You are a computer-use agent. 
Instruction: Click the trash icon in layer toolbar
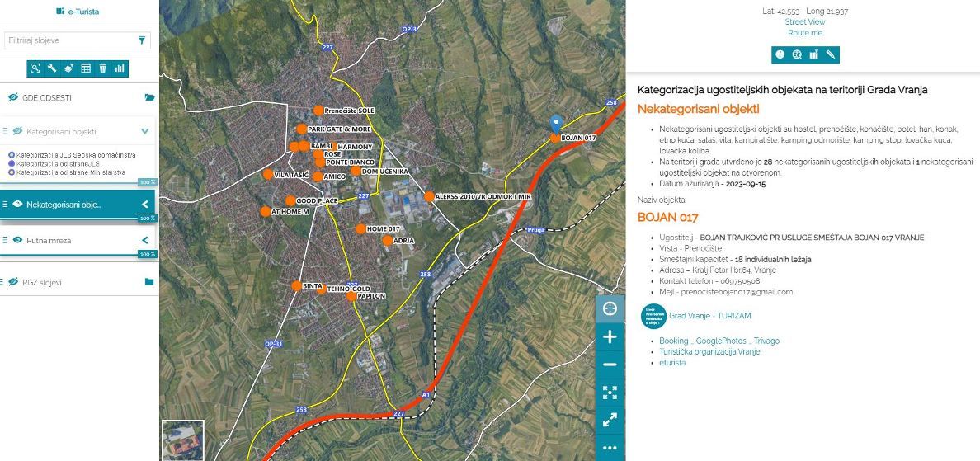coord(103,68)
